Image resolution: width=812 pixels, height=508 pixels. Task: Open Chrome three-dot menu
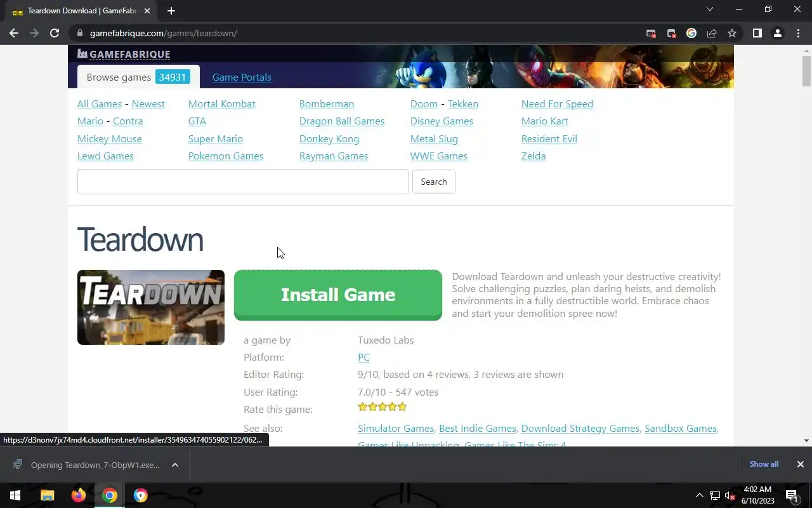(798, 33)
